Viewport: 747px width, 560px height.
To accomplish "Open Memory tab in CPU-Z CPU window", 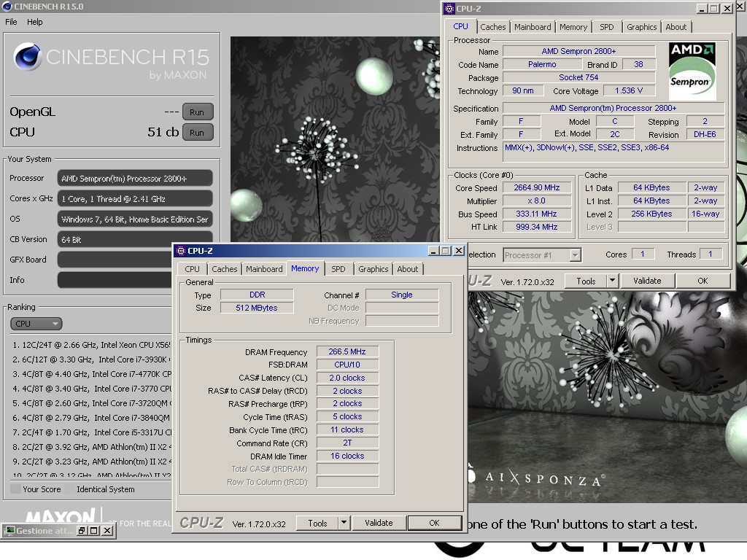I will (573, 27).
